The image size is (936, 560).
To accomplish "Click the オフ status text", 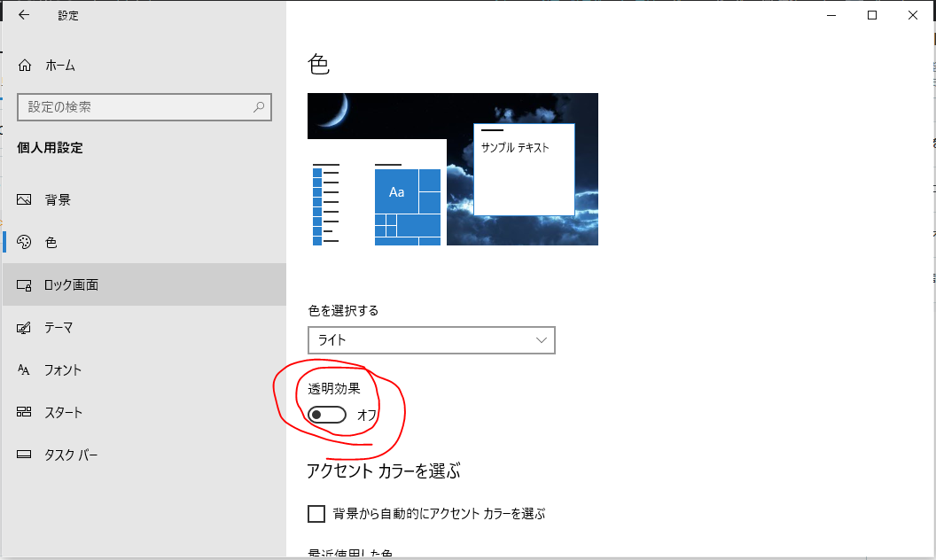I will pyautogui.click(x=367, y=415).
